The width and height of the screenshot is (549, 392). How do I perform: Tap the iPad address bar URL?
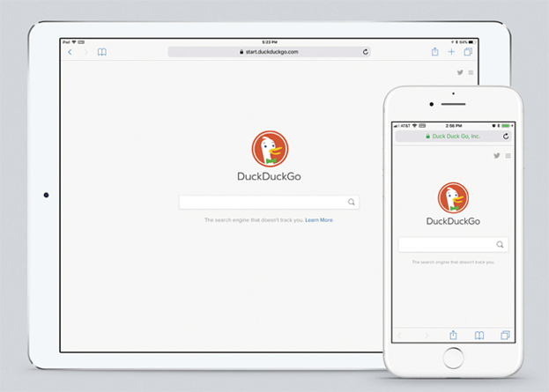tap(269, 52)
